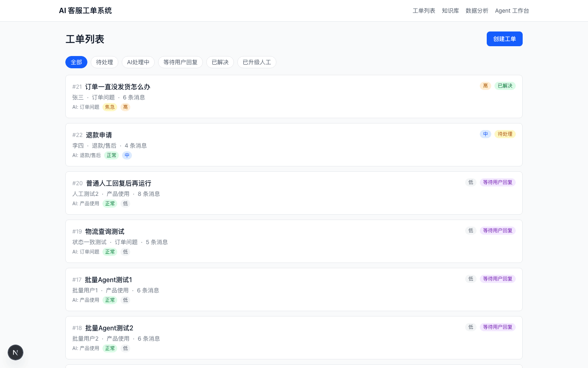Click the 焦急 sentiment tag on ticket #21
588x368 pixels.
pyautogui.click(x=110, y=107)
